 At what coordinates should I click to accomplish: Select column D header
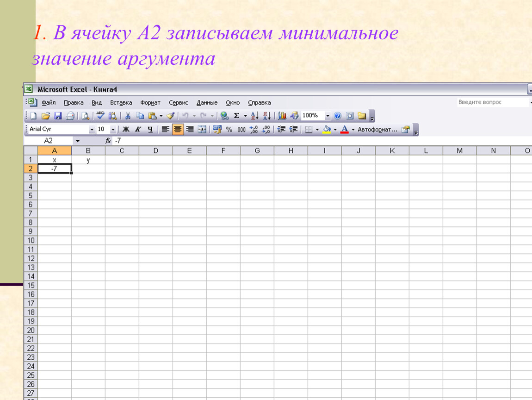[156, 150]
